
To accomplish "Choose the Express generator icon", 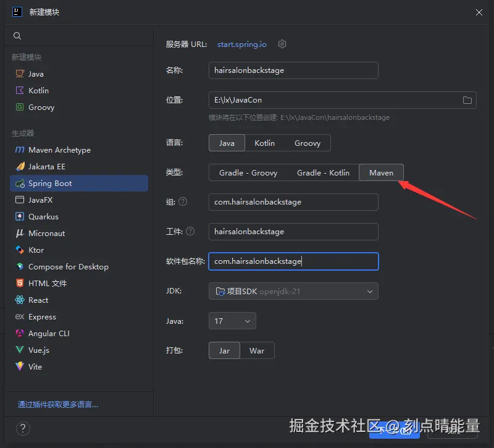I will tap(20, 316).
